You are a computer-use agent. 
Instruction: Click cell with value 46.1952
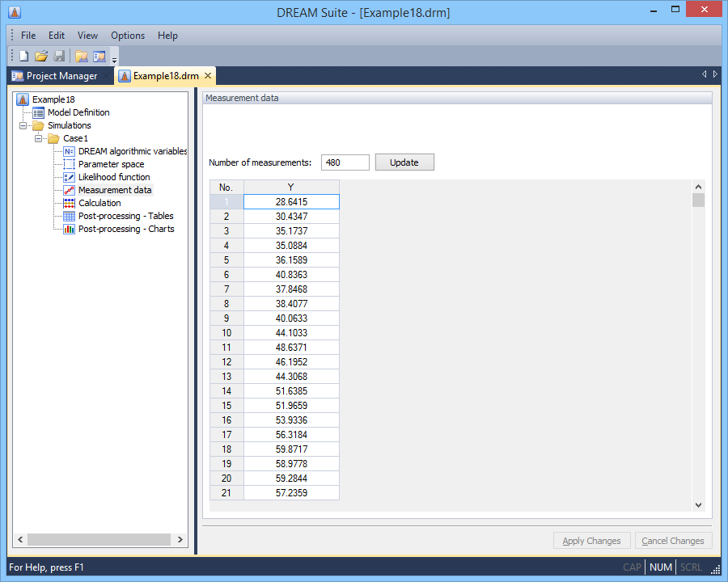point(291,362)
